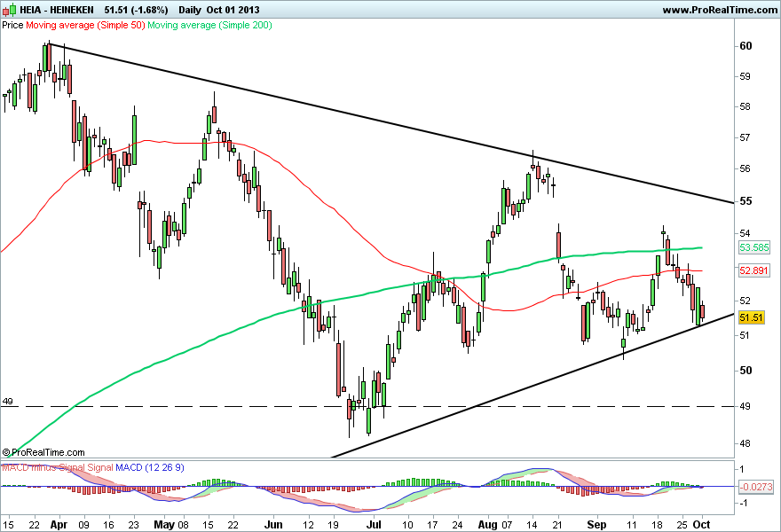Screen dimensions: 781x532
Task: Click the Oct label on date axis
Action: (702, 525)
